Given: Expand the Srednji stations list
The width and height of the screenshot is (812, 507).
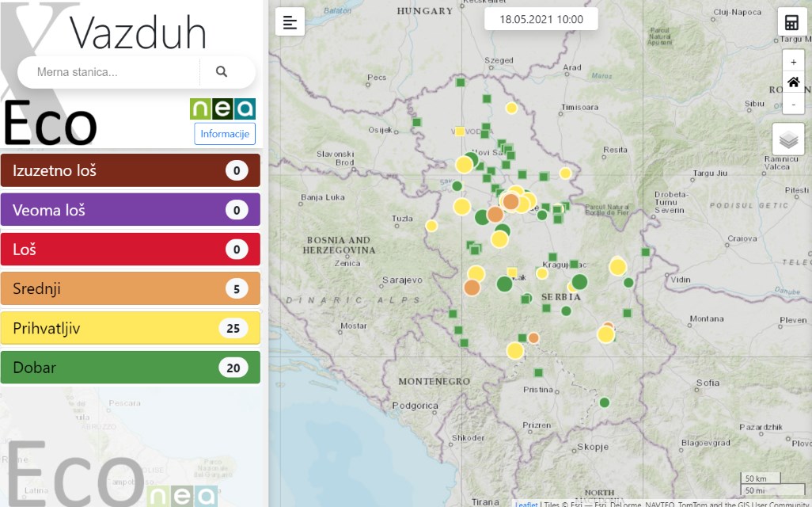Looking at the screenshot, I should click(131, 288).
